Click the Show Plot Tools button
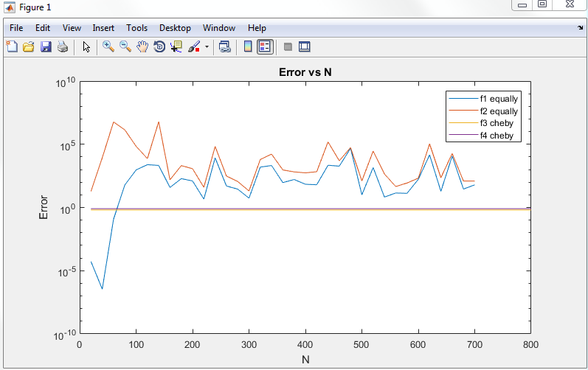 [304, 46]
